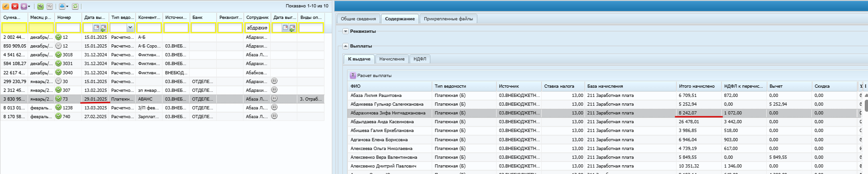Screen dimensions: 868x174
Task: Click pause icon in row dated 27.02.2025
Action: (x=274, y=116)
